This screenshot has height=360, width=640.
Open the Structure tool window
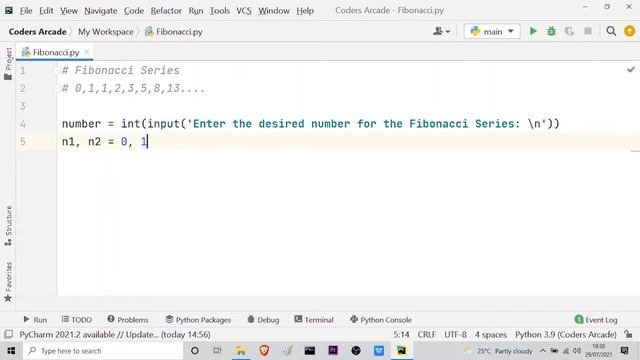(8, 226)
